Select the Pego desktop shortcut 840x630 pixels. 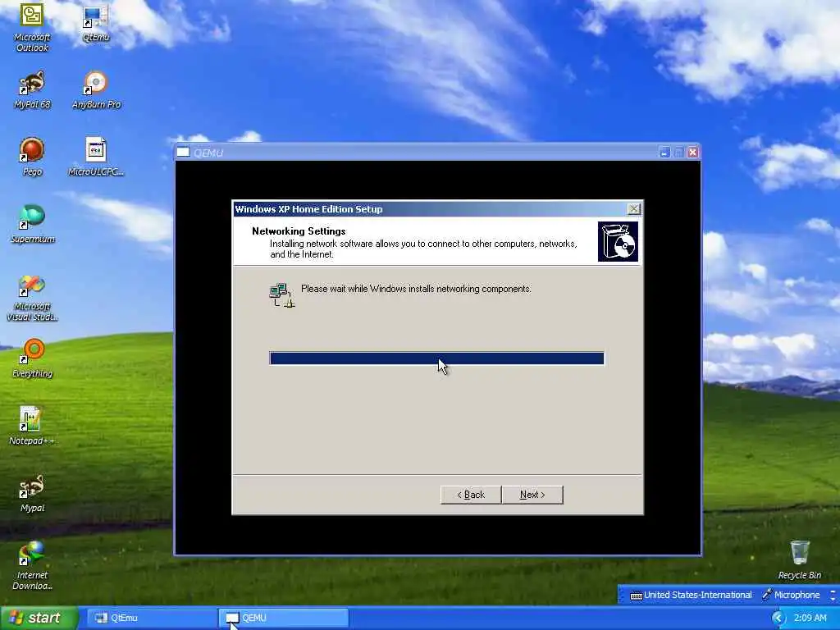pyautogui.click(x=32, y=157)
